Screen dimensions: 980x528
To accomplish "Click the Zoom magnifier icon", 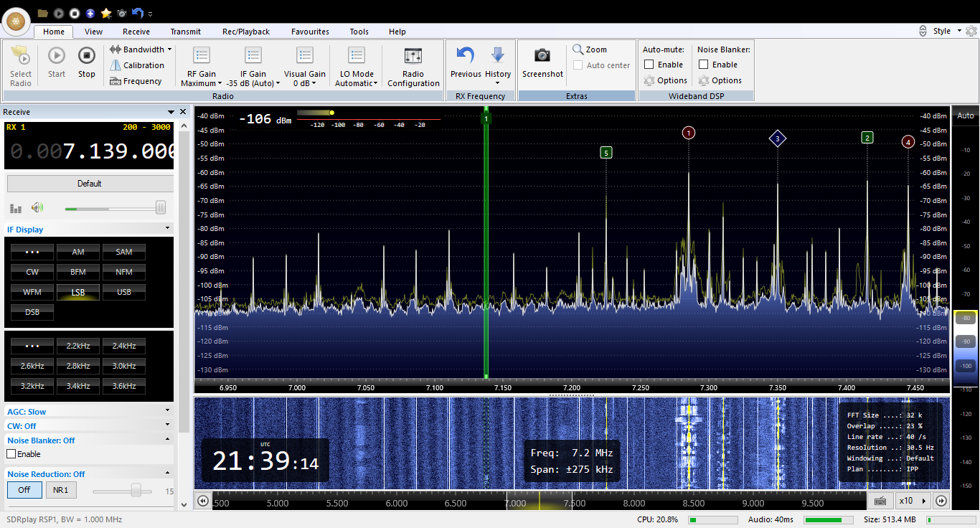I will click(578, 49).
